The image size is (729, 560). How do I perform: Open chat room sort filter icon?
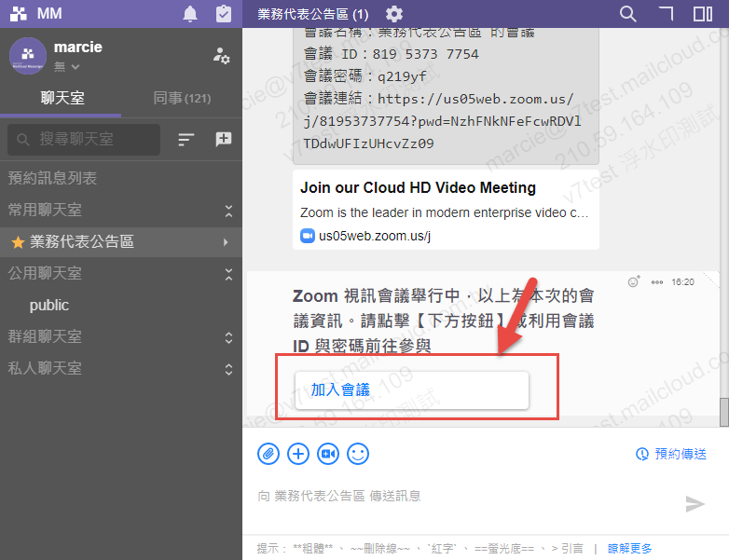tap(186, 140)
